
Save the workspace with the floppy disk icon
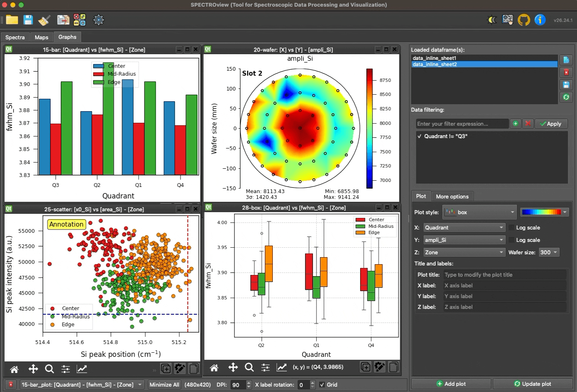coord(28,19)
